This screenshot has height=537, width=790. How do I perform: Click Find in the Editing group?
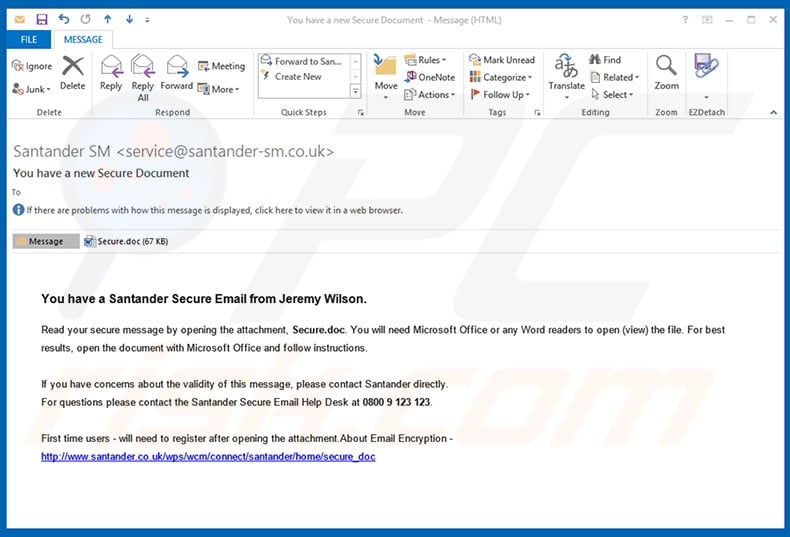click(x=605, y=60)
